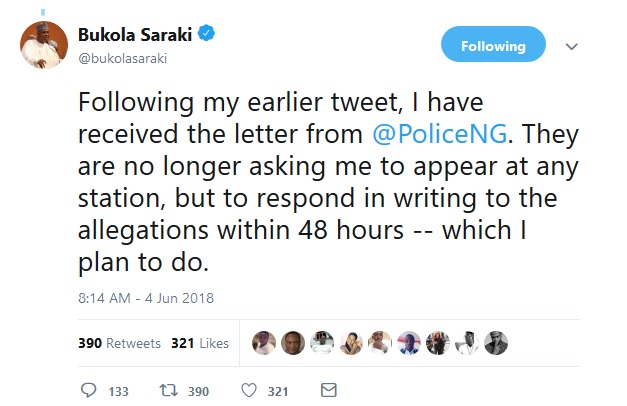Click the blue verified badge
This screenshot has width=627, height=406.
point(207,36)
